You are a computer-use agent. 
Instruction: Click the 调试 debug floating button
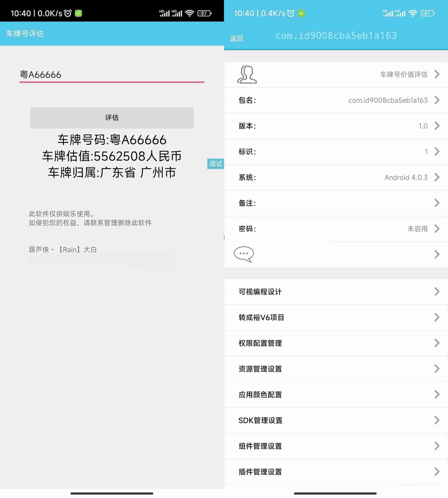[x=215, y=164]
